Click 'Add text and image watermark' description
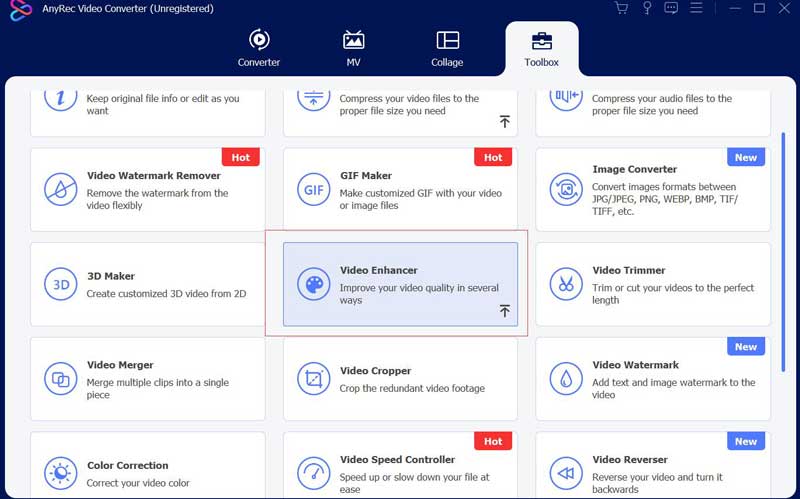 [673, 388]
